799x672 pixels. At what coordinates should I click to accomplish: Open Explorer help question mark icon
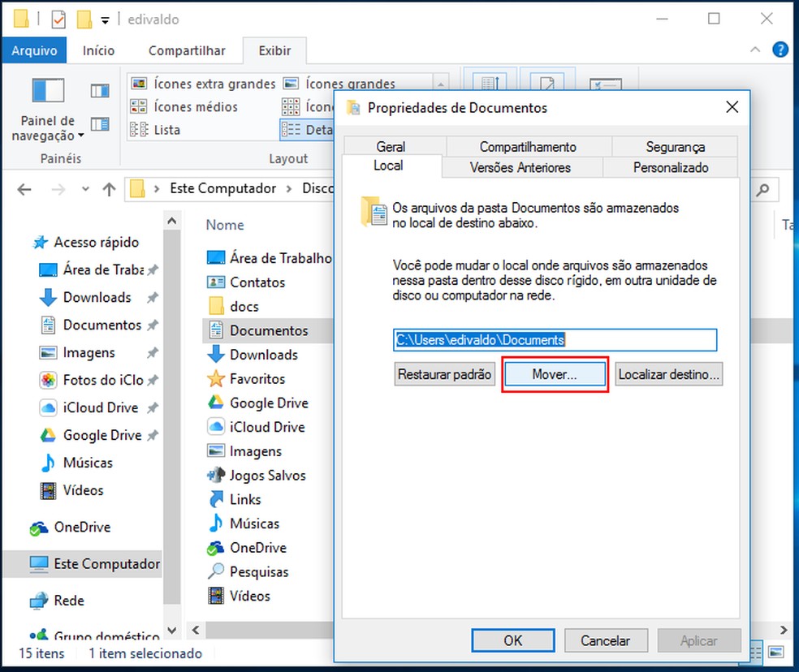coord(780,50)
